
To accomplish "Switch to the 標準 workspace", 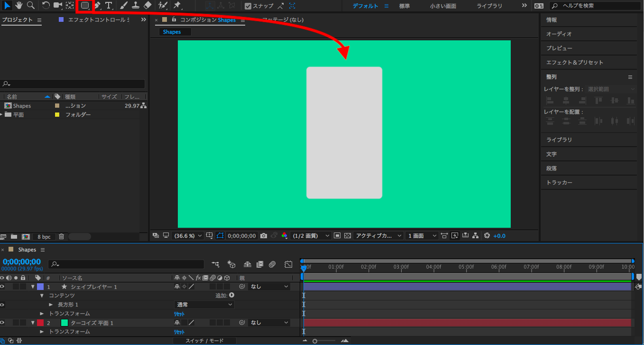I will click(405, 6).
